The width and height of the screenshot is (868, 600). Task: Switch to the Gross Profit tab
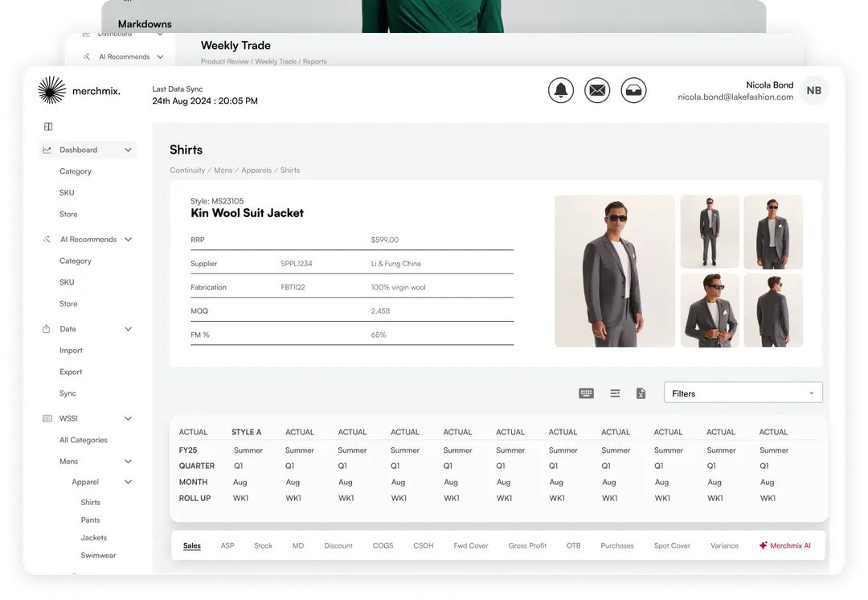(527, 545)
